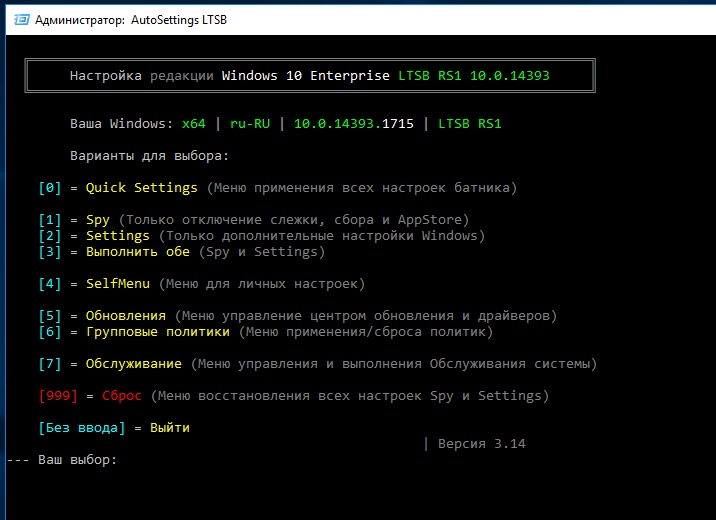Click the '[5]' option number

50,316
